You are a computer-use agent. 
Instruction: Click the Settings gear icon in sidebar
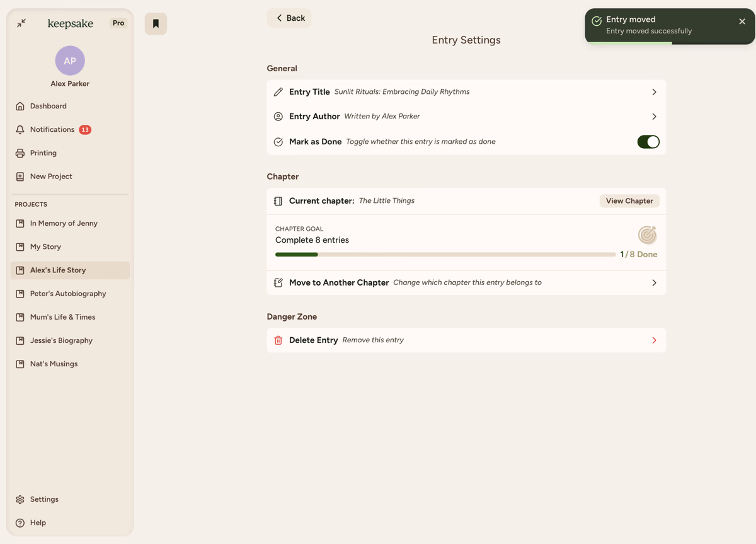click(x=20, y=499)
